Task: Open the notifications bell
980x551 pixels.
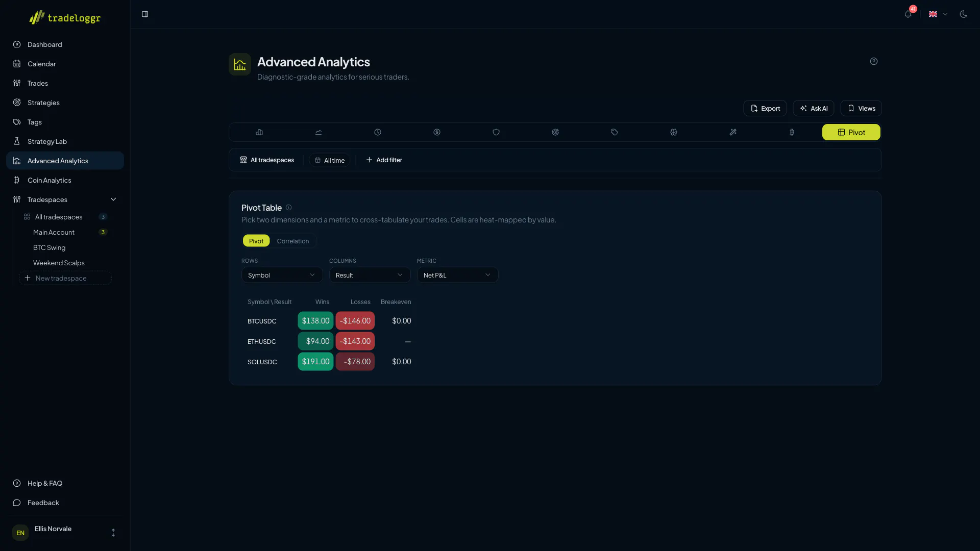Action: click(x=908, y=14)
